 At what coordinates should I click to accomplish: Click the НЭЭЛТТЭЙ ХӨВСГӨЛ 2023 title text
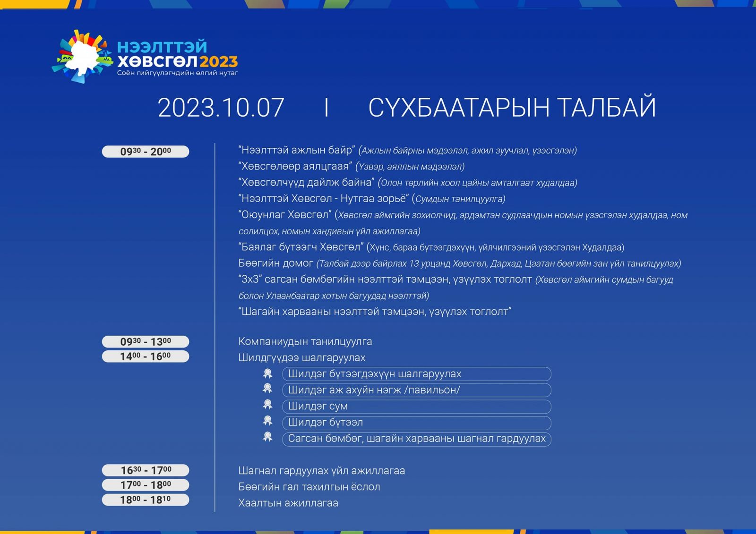pos(177,54)
